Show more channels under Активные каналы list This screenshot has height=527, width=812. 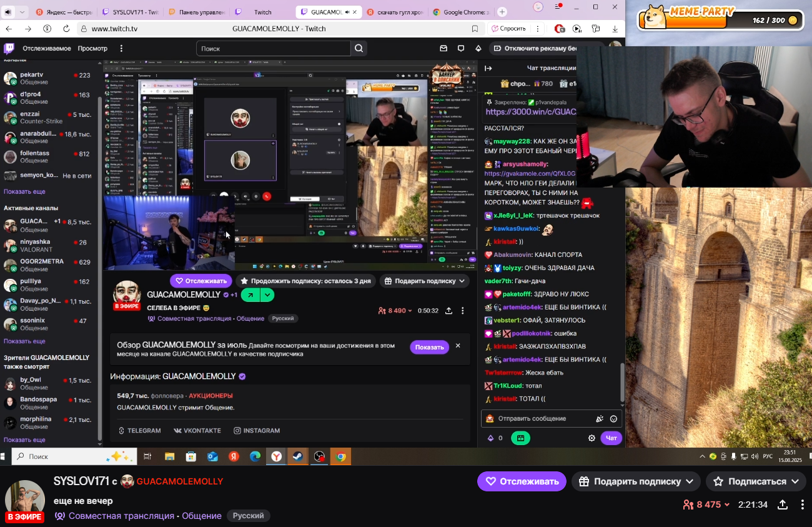coord(24,341)
